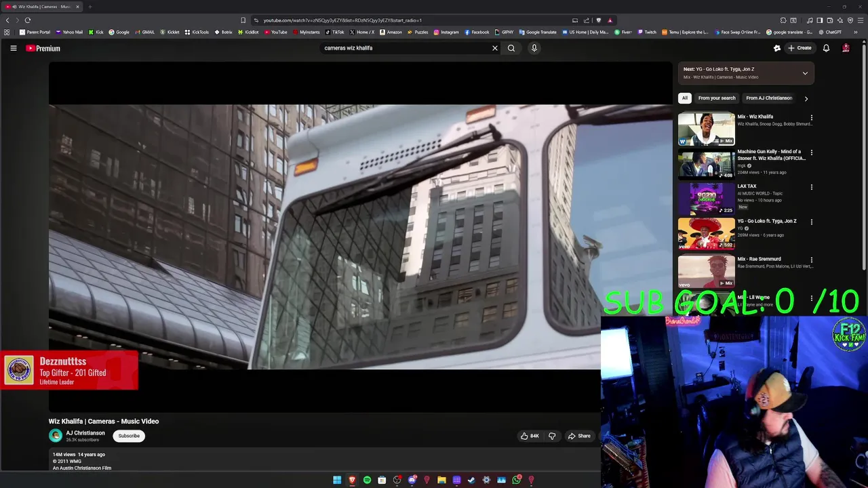Open KickTools bookmark
Viewport: 868px width, 488px height.
coord(197,32)
